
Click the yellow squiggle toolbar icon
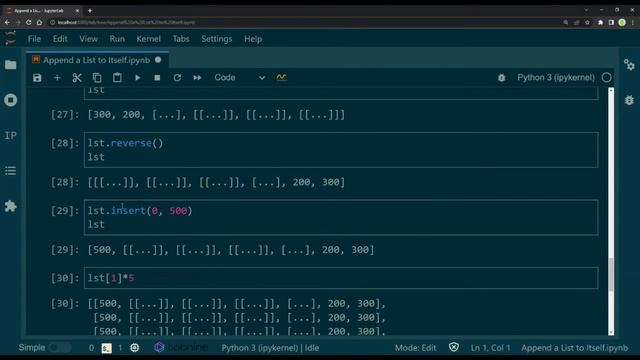(281, 77)
